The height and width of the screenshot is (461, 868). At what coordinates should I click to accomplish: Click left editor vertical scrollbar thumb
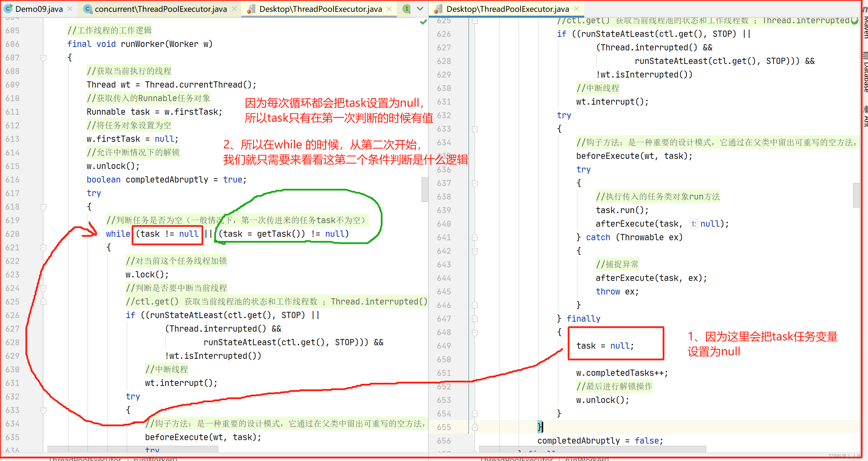(425, 189)
